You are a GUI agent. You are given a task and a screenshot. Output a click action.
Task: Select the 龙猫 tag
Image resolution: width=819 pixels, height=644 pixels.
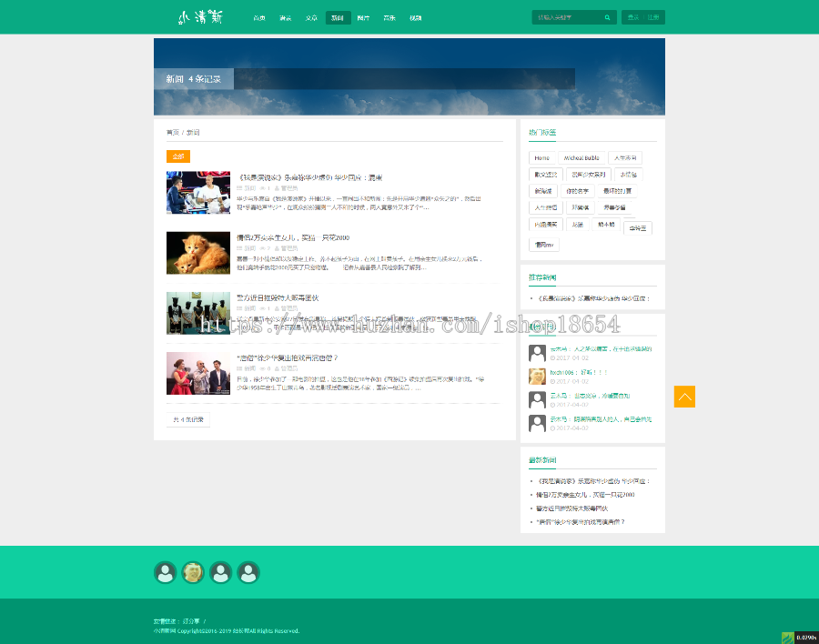tap(577, 225)
